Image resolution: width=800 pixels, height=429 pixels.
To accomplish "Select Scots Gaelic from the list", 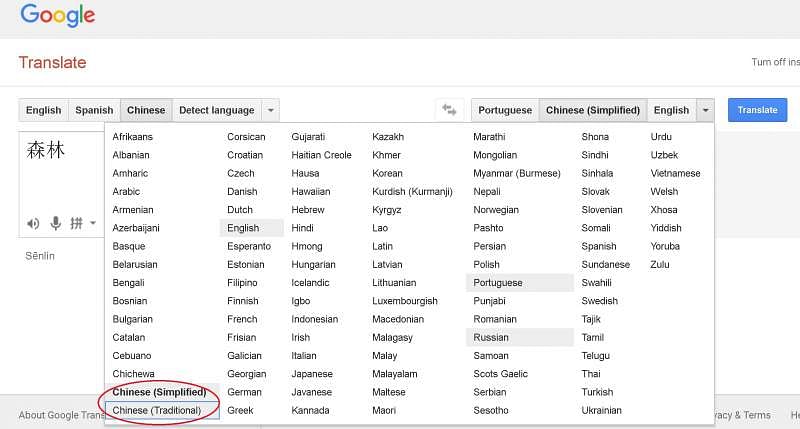I will [x=501, y=374].
